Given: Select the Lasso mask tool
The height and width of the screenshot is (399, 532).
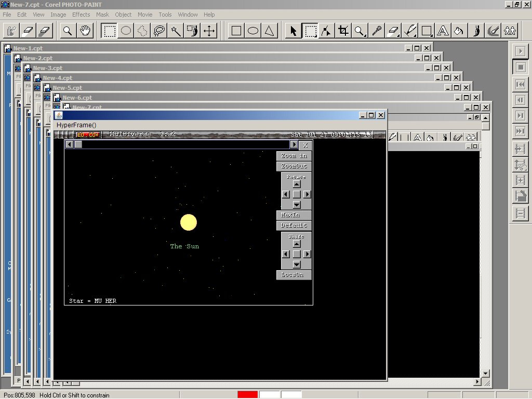Looking at the screenshot, I should click(159, 31).
